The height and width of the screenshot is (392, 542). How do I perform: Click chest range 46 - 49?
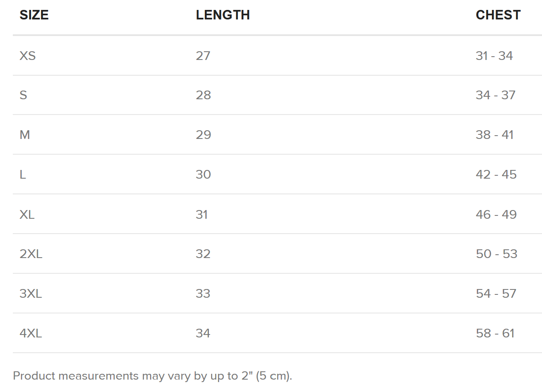tap(496, 214)
